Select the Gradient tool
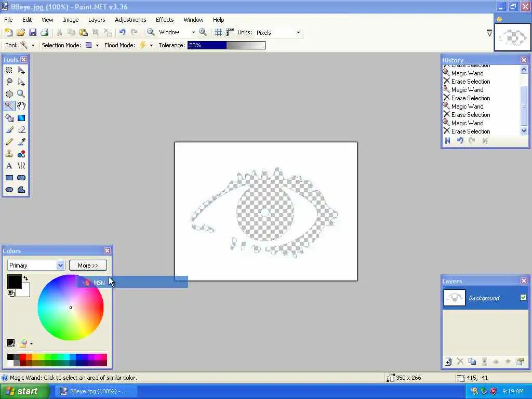 [x=21, y=118]
